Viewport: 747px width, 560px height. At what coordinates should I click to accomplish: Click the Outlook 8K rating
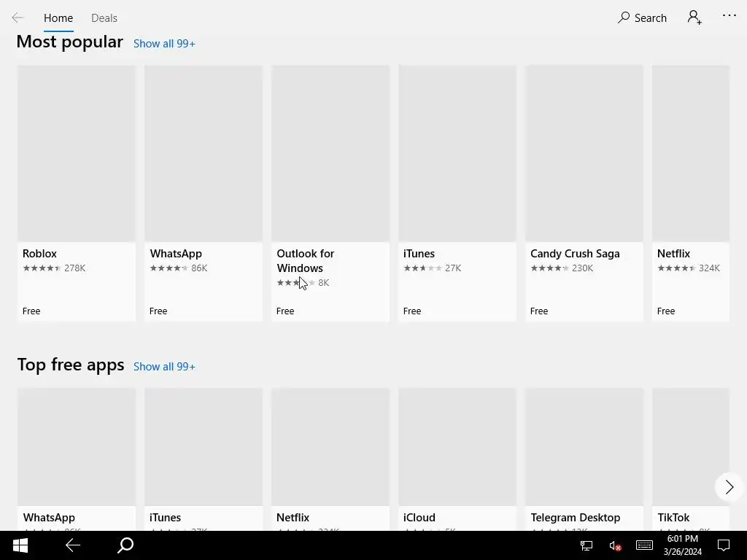point(303,283)
